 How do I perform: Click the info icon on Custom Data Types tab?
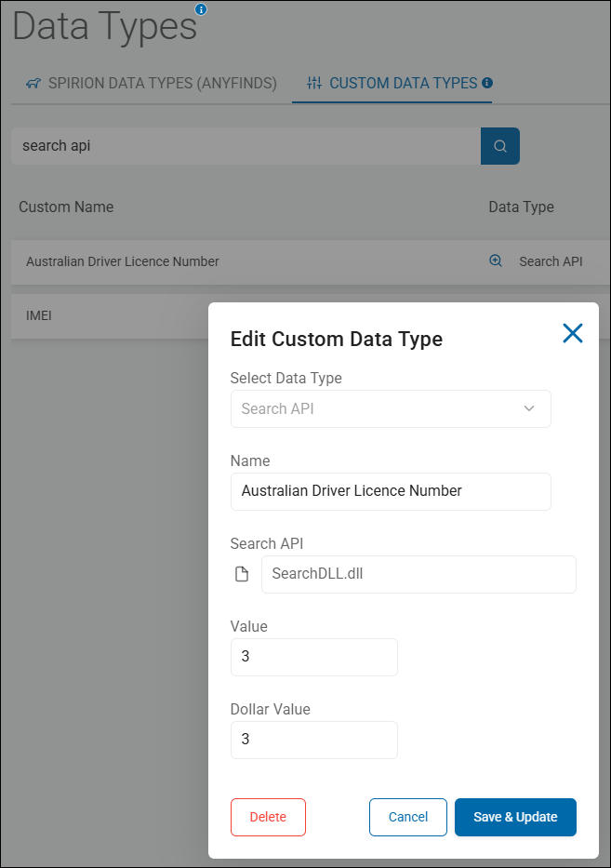tap(487, 83)
